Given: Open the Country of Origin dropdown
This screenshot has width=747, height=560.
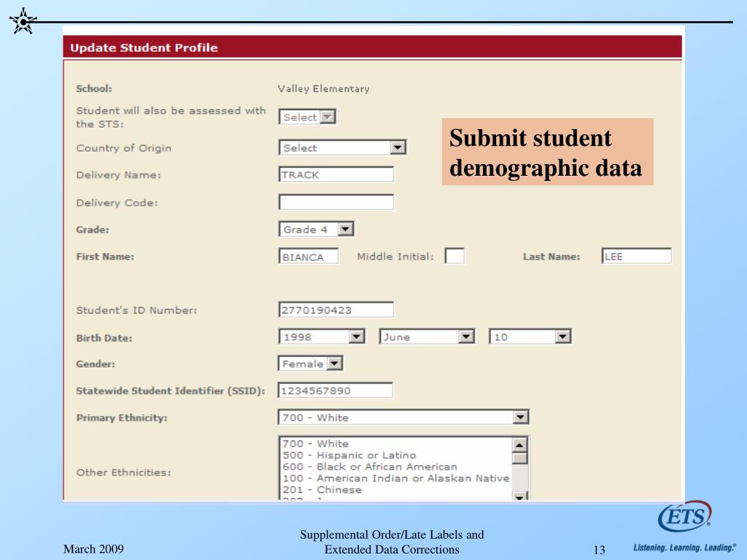Looking at the screenshot, I should tap(342, 147).
